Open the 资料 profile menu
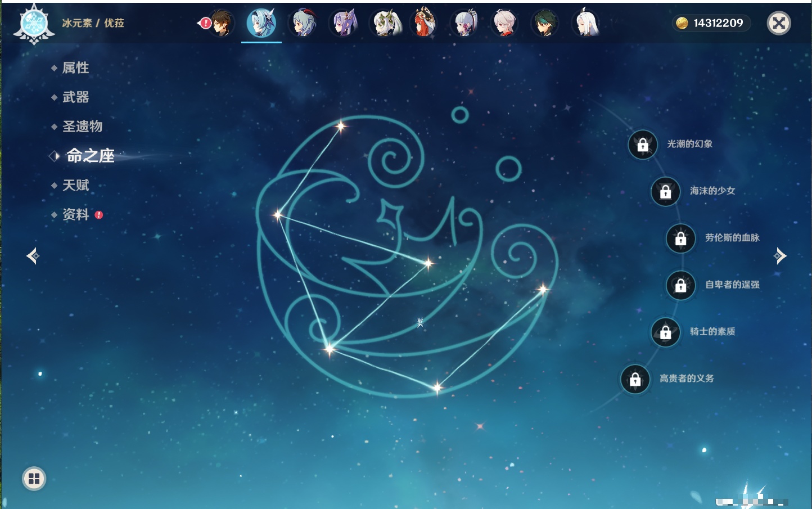The width and height of the screenshot is (812, 509). (75, 215)
